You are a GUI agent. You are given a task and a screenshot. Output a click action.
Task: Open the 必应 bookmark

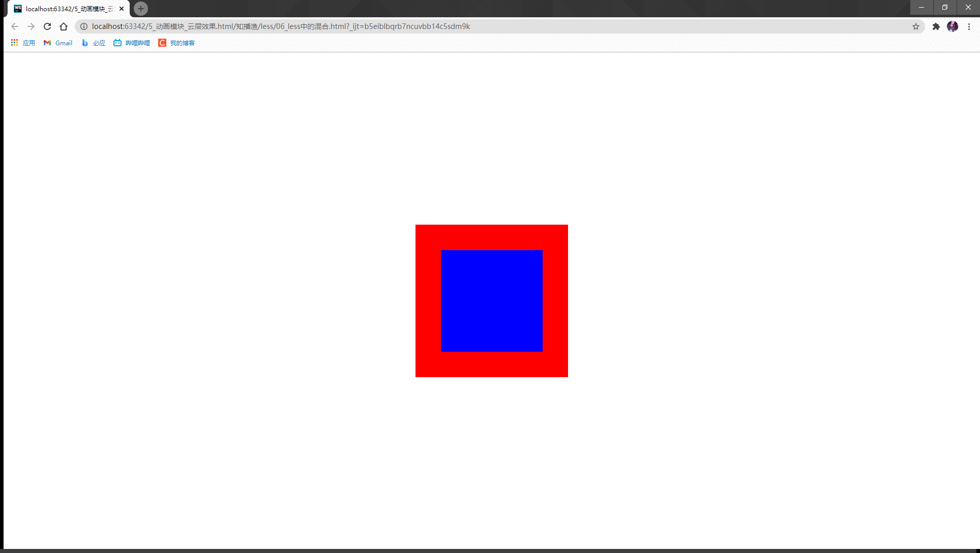(x=94, y=43)
